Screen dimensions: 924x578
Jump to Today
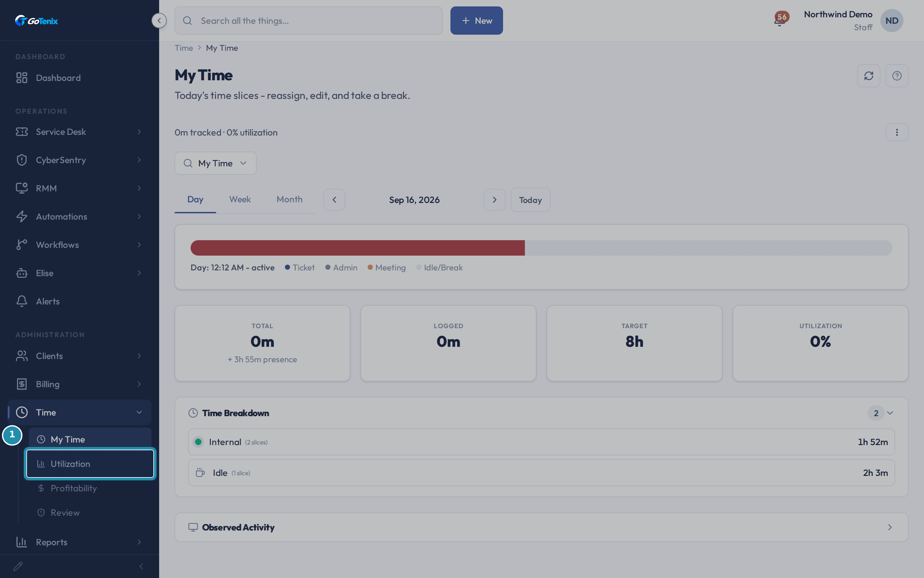530,199
